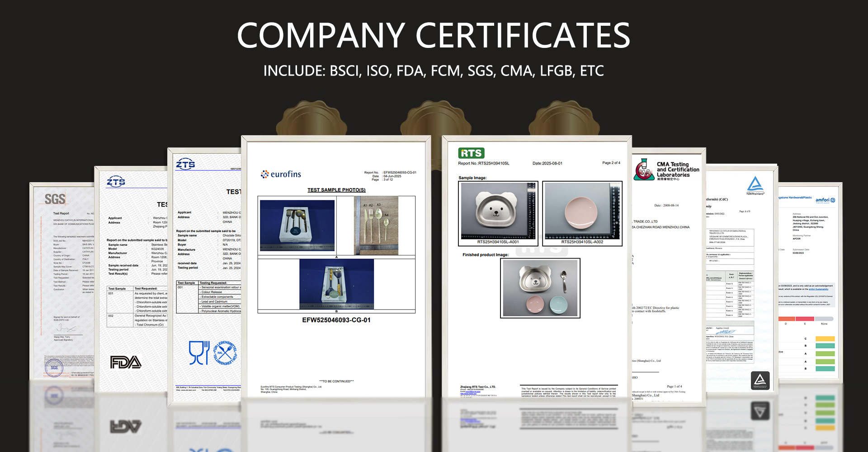Click the COMPANY CERTIFICATES heading
868x452 pixels.
coord(433,35)
